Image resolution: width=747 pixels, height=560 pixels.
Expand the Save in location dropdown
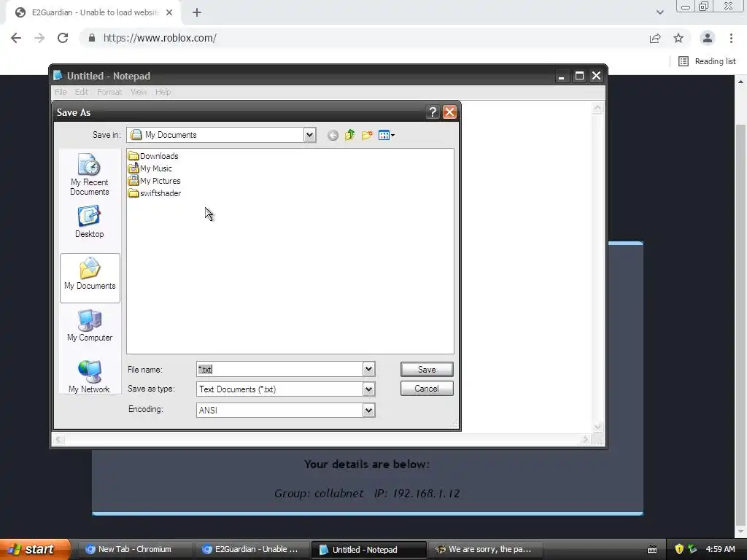pos(309,135)
